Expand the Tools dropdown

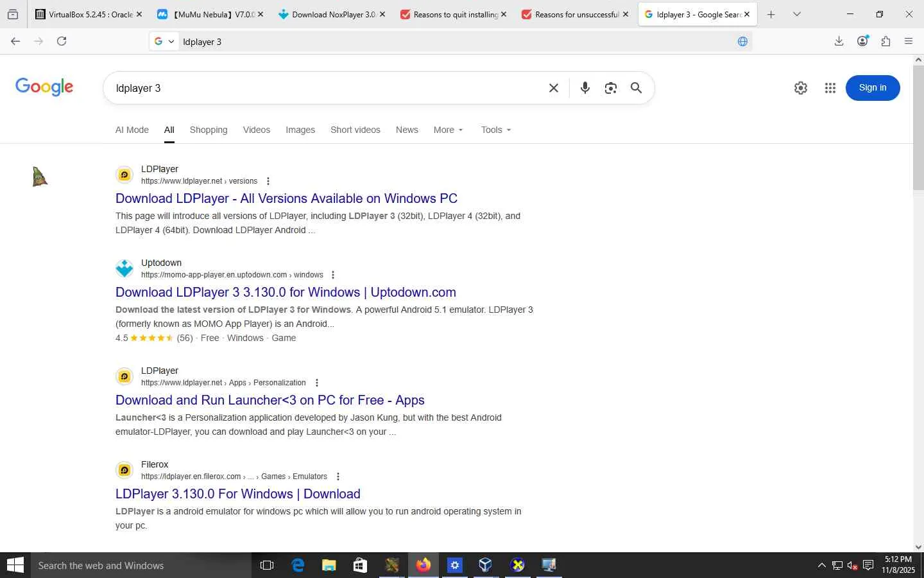click(x=496, y=130)
